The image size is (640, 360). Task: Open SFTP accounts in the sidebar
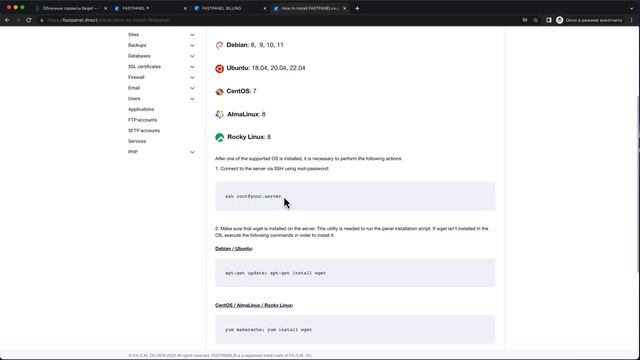coord(144,131)
